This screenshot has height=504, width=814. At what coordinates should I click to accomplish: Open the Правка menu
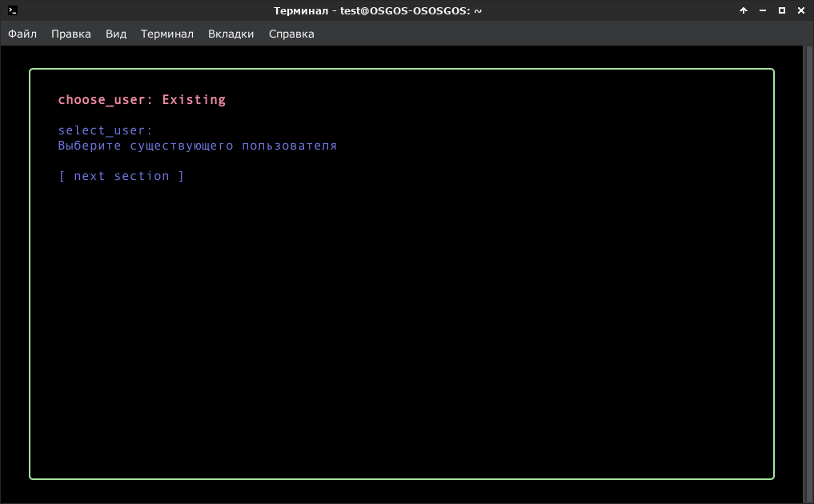tap(71, 34)
